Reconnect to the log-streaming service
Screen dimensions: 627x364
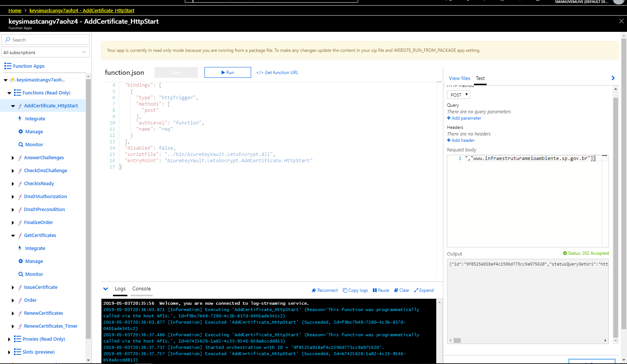point(325,290)
